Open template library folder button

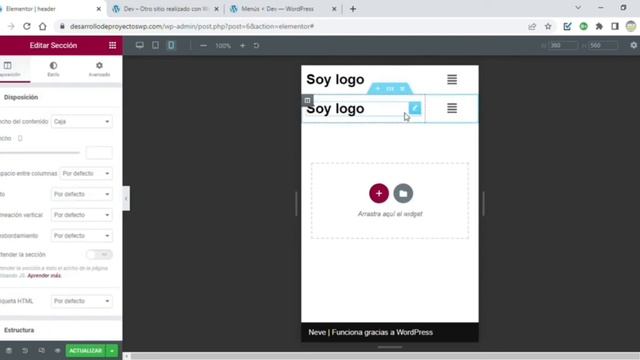pyautogui.click(x=403, y=193)
